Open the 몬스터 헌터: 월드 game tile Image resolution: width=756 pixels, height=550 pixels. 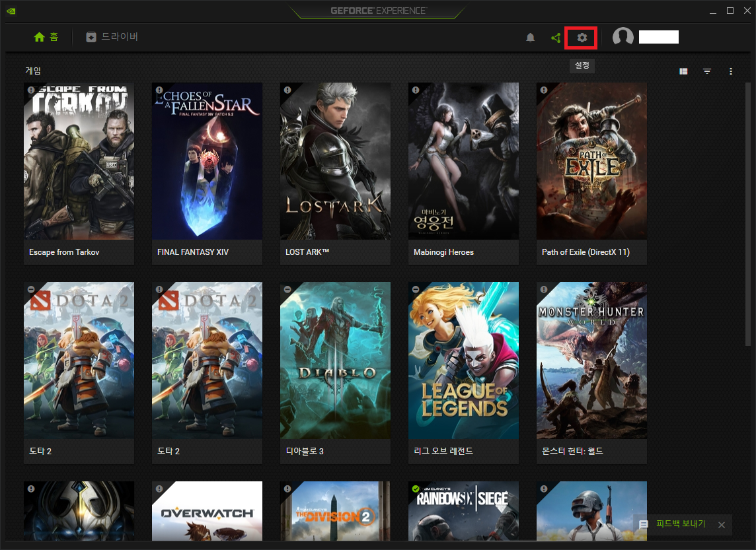[x=592, y=373]
